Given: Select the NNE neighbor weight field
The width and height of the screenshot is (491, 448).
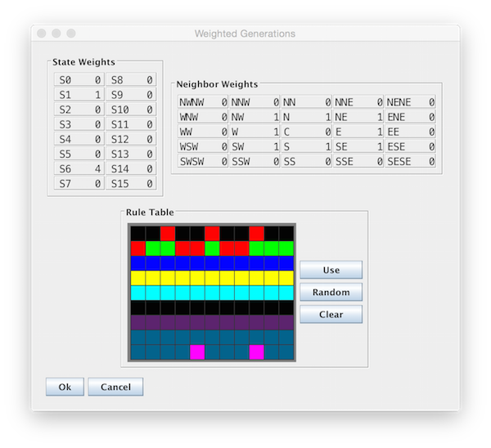Looking at the screenshot, I should point(358,102).
